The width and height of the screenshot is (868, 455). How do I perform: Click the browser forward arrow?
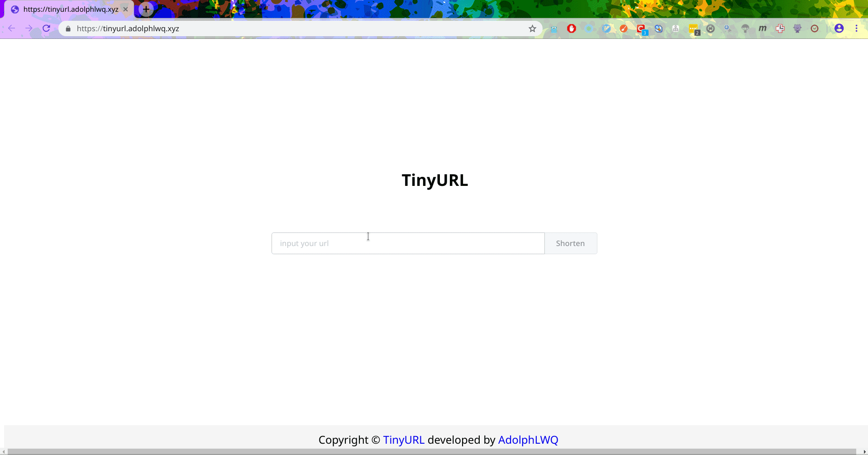[x=29, y=28]
